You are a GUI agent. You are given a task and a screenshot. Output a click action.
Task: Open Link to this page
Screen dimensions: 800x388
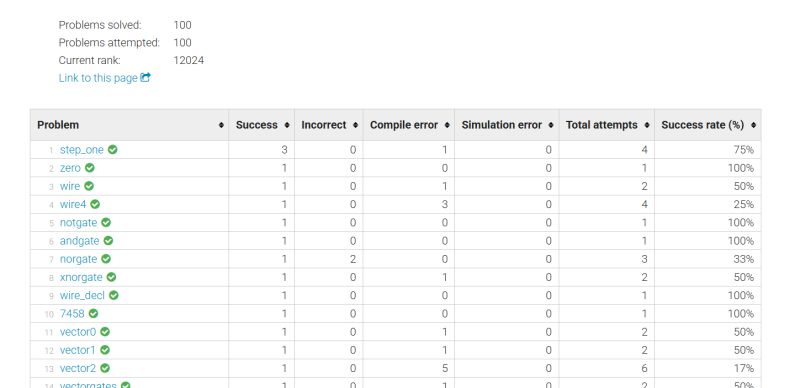[98, 78]
